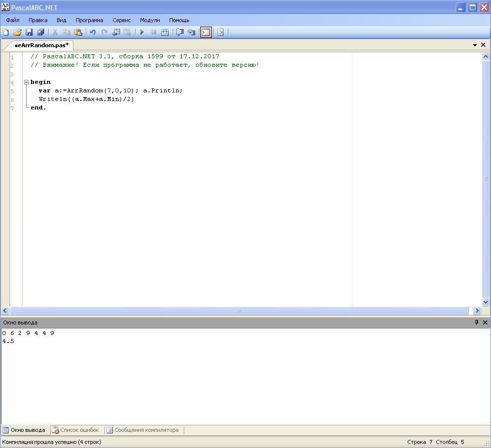Viewport: 491px width, 448px height.
Task: Run the program with the green arrow
Action: (x=142, y=32)
